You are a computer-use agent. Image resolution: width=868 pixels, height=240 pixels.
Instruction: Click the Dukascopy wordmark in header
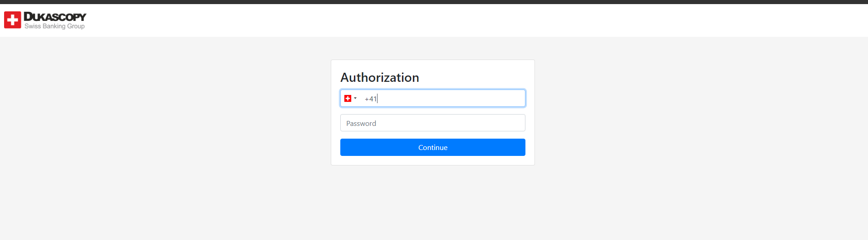coord(55,17)
